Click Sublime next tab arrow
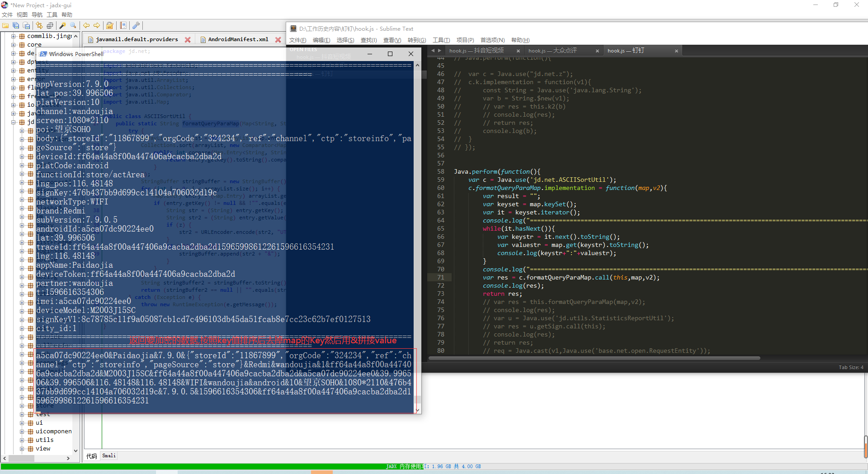868x474 pixels. [439, 51]
